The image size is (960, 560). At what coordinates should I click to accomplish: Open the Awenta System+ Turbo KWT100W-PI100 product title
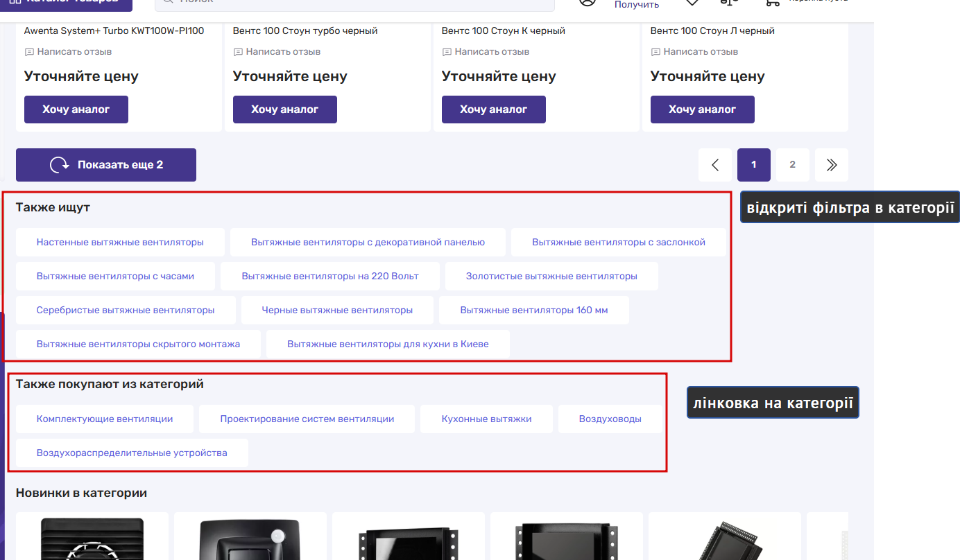(x=114, y=30)
